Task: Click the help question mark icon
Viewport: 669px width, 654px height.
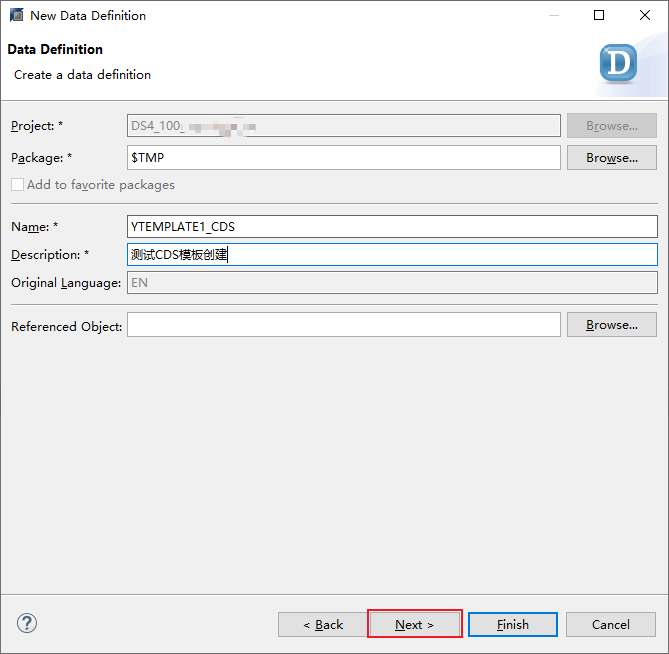Action: point(27,623)
